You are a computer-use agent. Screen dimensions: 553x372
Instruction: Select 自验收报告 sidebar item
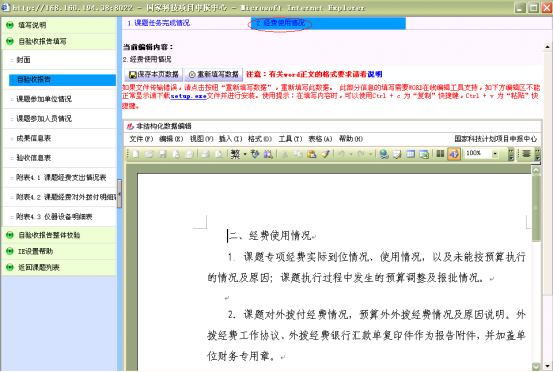tap(62, 80)
